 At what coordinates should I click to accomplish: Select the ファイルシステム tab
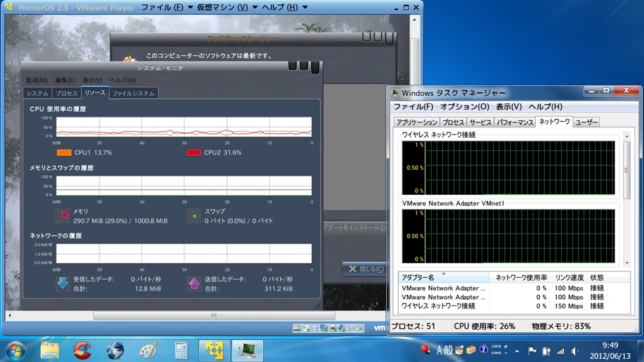point(133,93)
